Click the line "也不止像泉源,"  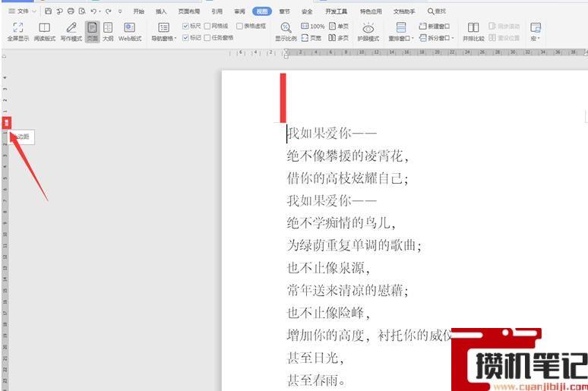click(328, 268)
